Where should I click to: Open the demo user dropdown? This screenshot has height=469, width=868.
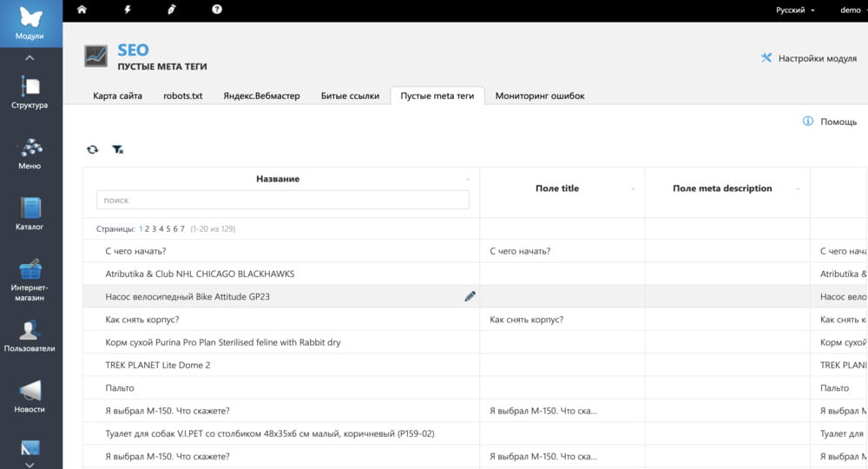pos(852,10)
